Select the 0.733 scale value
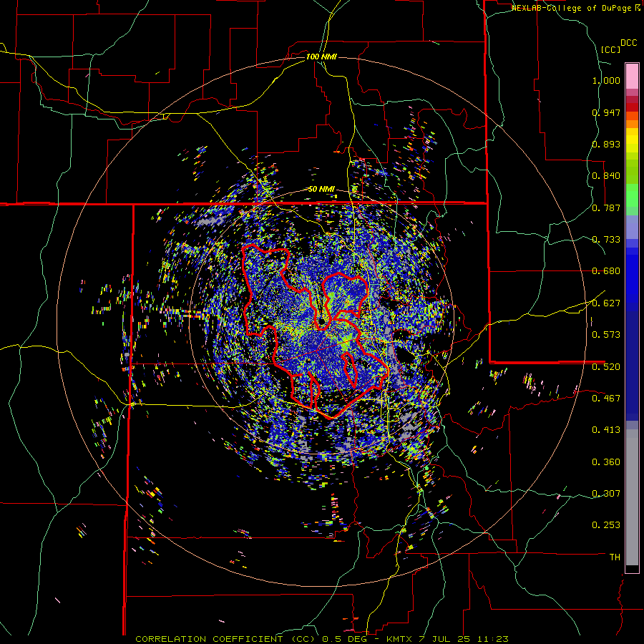This screenshot has height=644, width=644. tap(606, 240)
